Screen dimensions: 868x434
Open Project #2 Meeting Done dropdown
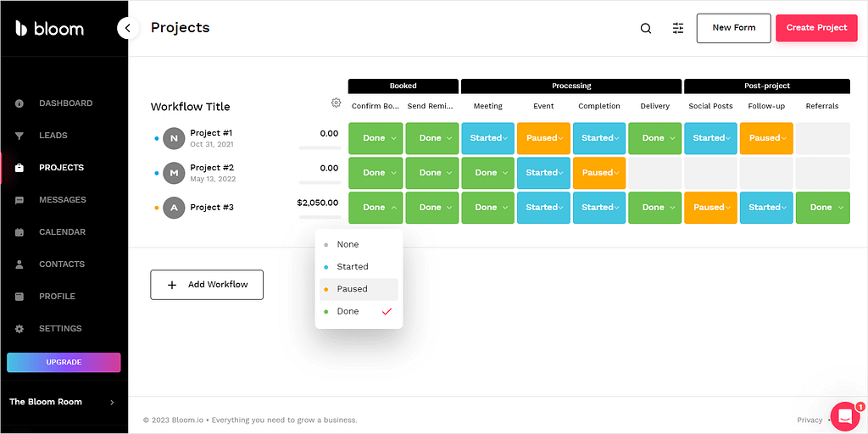(487, 173)
